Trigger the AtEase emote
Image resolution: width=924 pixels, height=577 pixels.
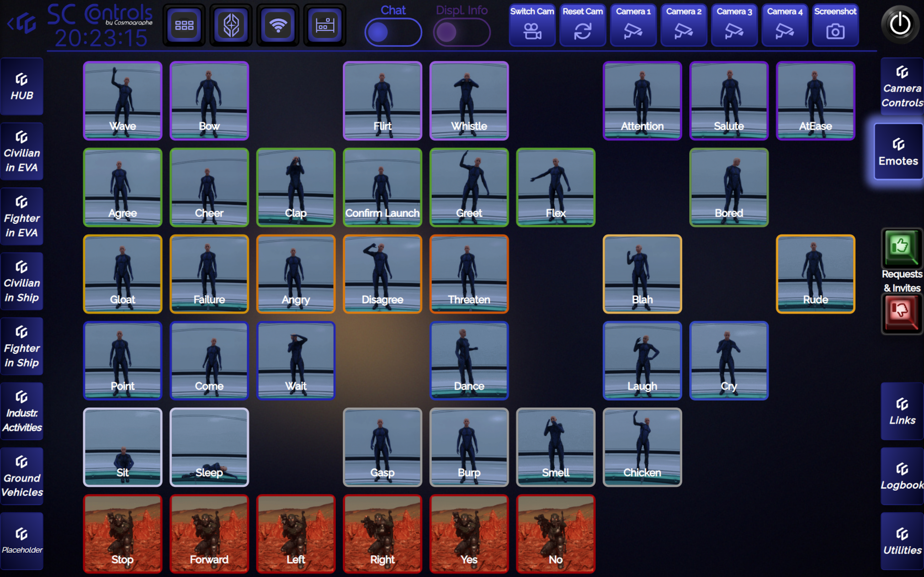816,101
